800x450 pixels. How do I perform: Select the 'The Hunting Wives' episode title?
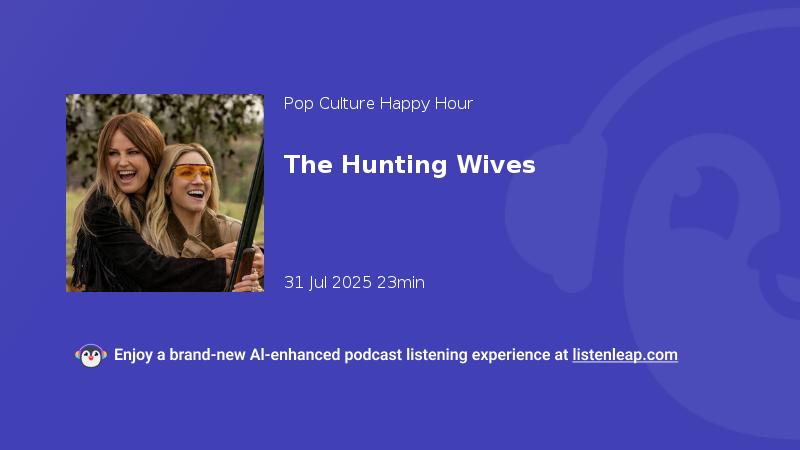[409, 165]
